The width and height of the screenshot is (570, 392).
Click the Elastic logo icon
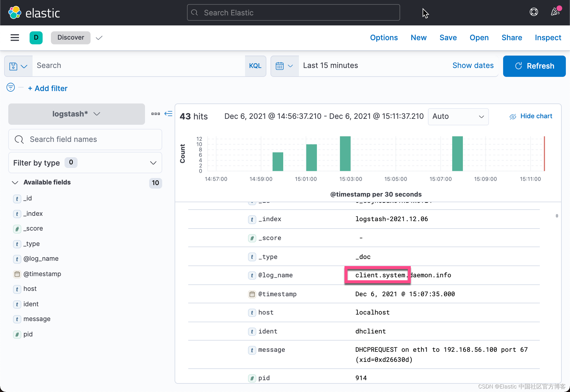tap(15, 13)
